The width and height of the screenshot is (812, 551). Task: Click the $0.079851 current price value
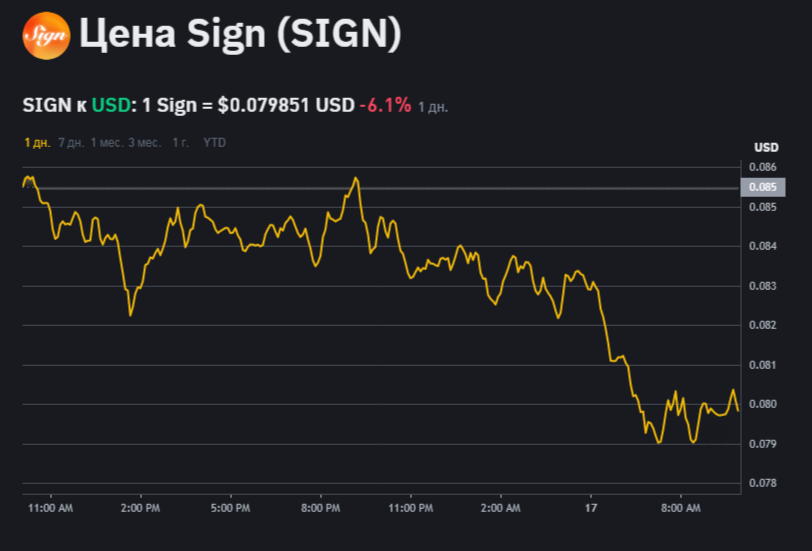pos(264,105)
